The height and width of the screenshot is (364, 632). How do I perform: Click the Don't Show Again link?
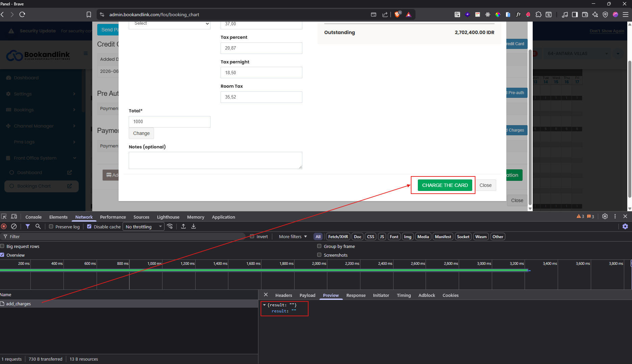(607, 31)
